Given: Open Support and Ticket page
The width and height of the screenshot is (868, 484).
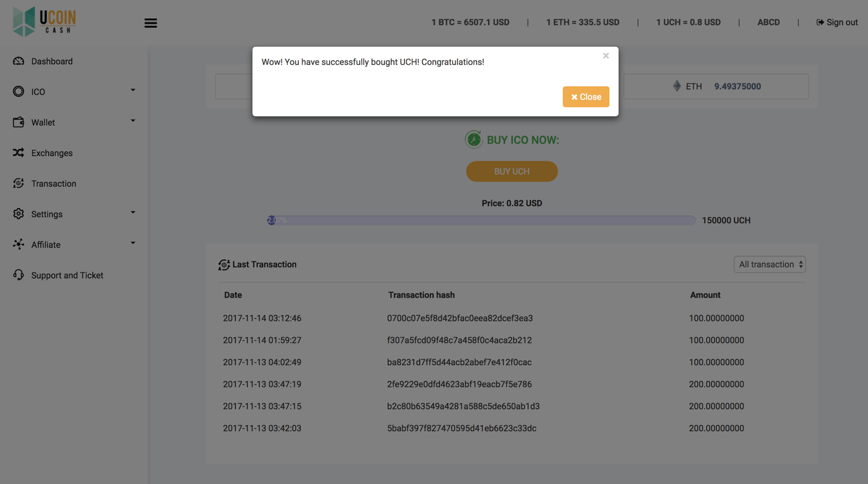Looking at the screenshot, I should (67, 275).
